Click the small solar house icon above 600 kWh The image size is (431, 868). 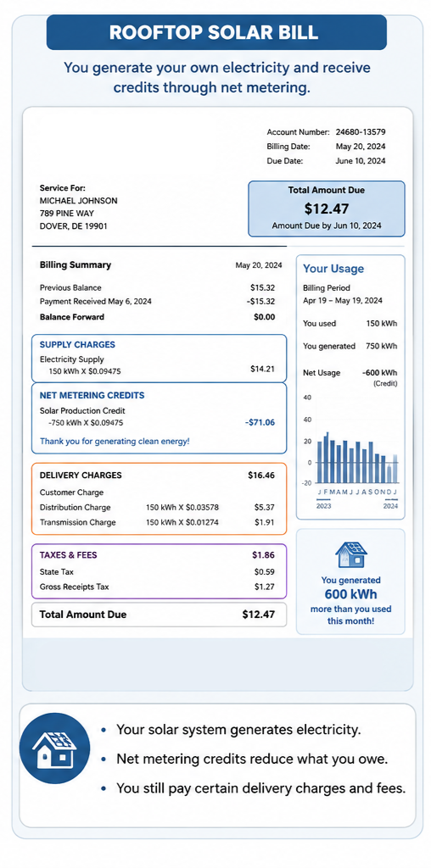(350, 555)
